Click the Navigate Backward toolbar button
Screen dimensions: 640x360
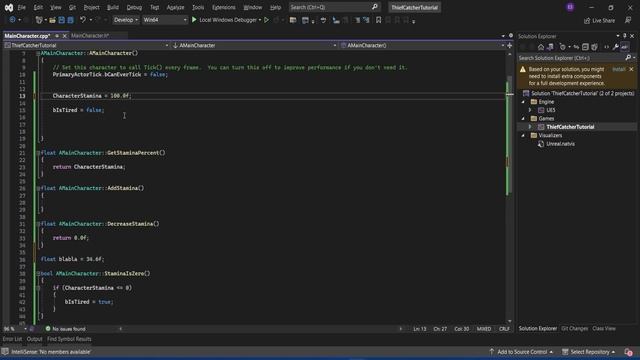click(x=12, y=20)
